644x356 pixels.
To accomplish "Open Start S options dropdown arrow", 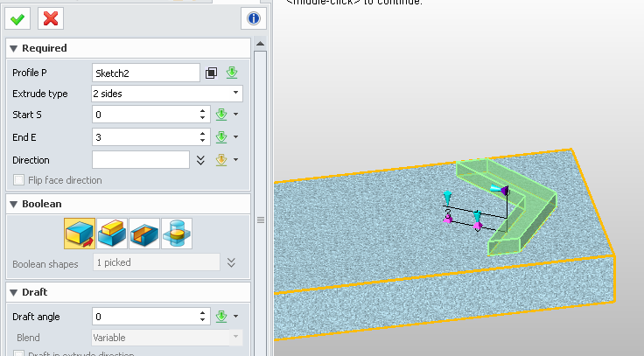I will [x=235, y=115].
